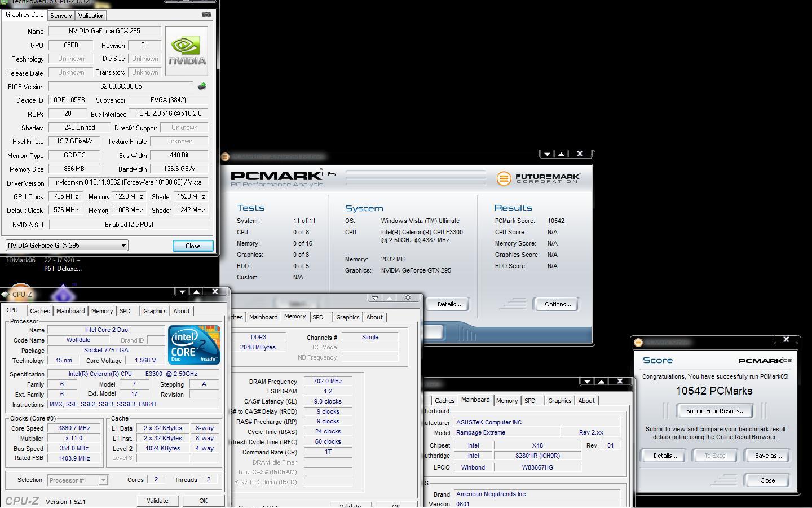
Task: Click the To Excel button
Action: pos(715,456)
